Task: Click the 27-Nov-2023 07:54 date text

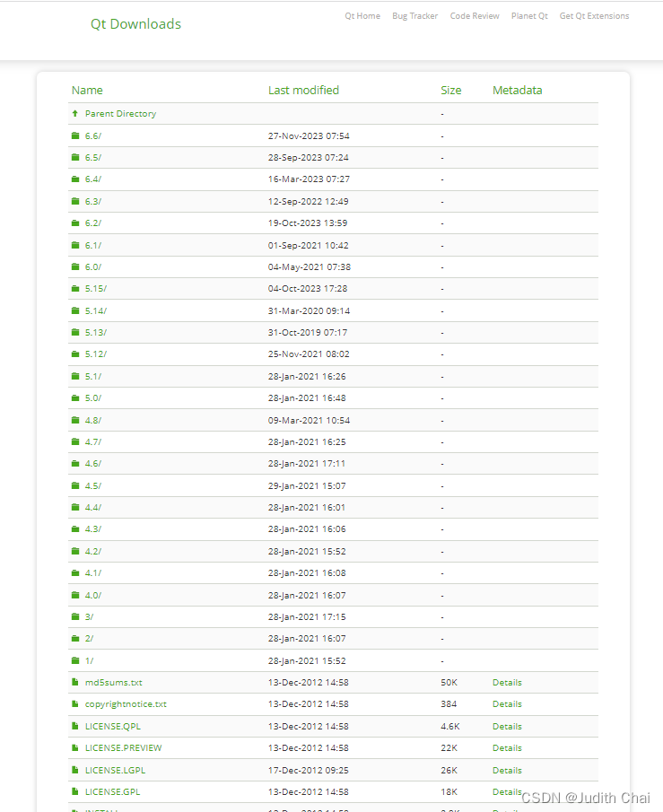Action: (309, 135)
